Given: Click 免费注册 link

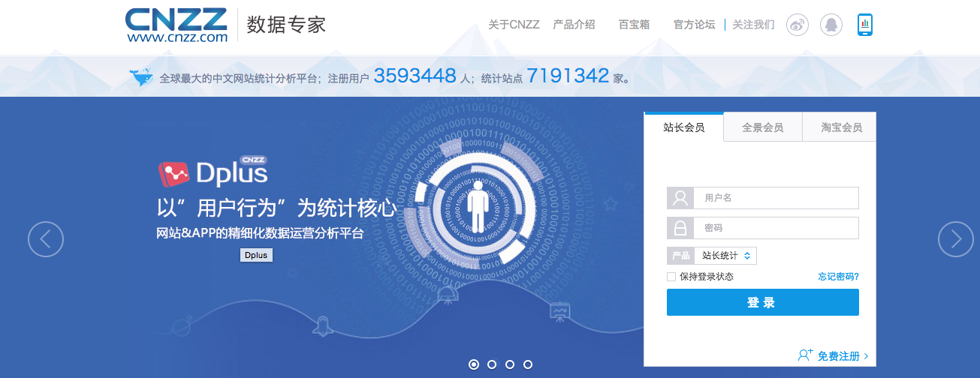Looking at the screenshot, I should [838, 356].
